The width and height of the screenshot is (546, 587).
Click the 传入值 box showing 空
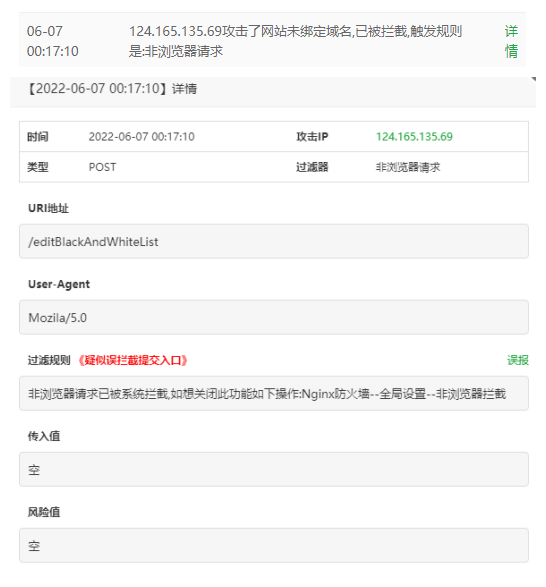274,469
